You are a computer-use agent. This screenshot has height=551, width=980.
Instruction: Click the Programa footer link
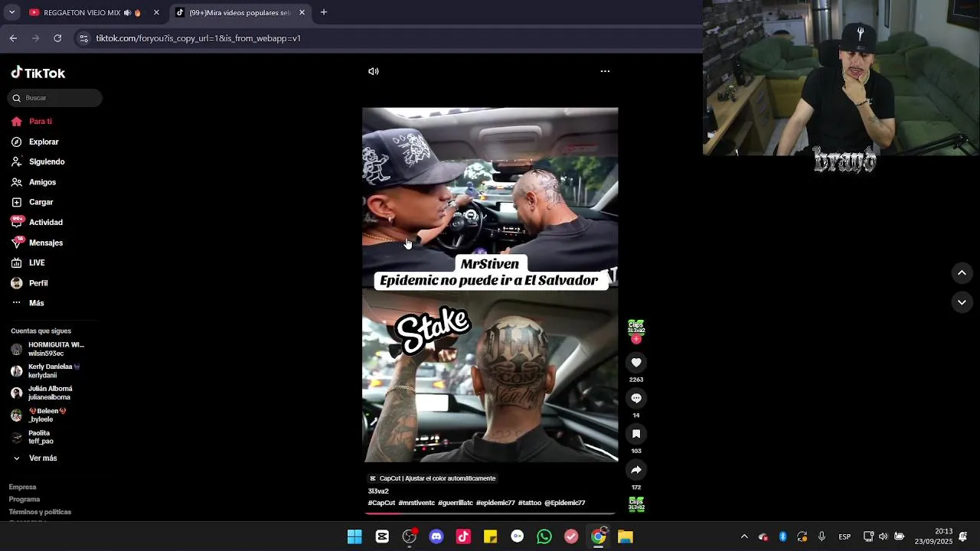(24, 499)
